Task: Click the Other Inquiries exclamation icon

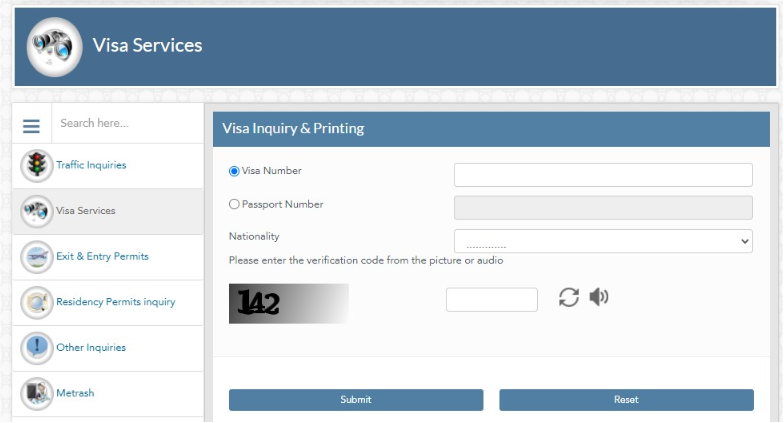Action: (36, 348)
